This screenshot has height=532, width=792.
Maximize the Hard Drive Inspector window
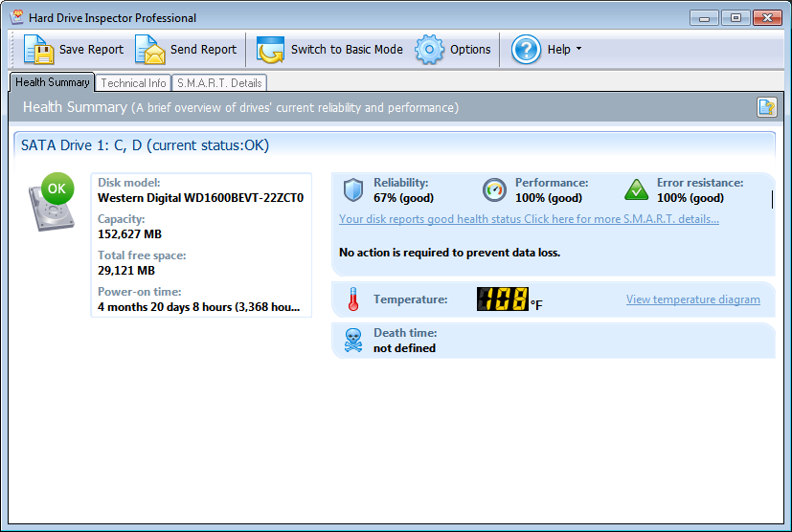point(735,17)
